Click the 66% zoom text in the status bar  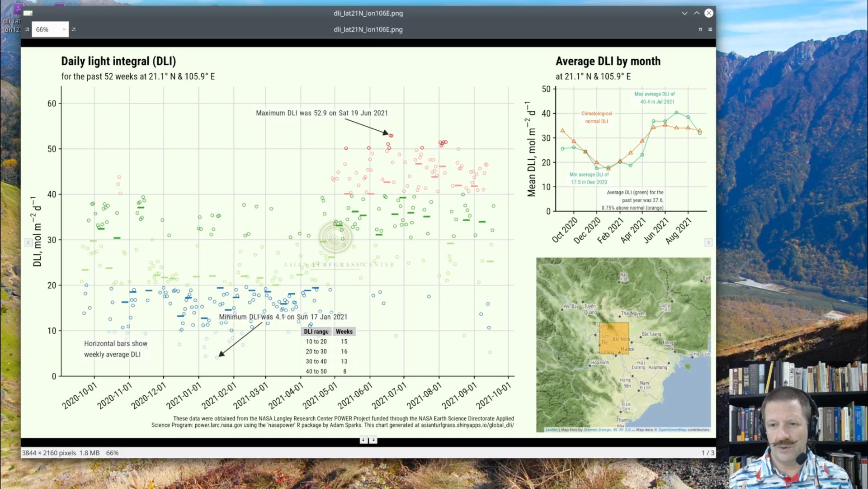tap(112, 452)
